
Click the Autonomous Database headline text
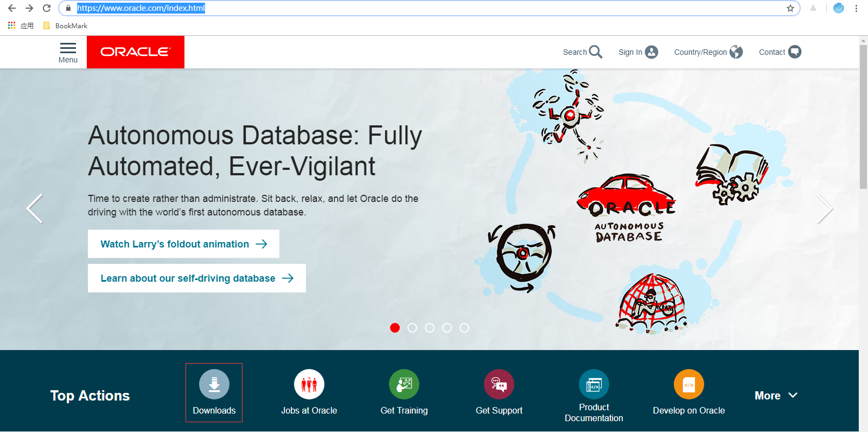click(255, 150)
